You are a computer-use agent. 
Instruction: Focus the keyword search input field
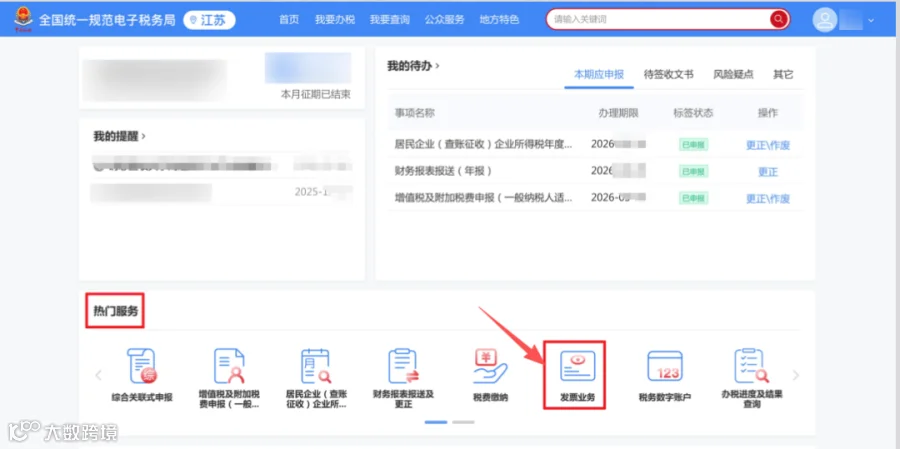660,20
